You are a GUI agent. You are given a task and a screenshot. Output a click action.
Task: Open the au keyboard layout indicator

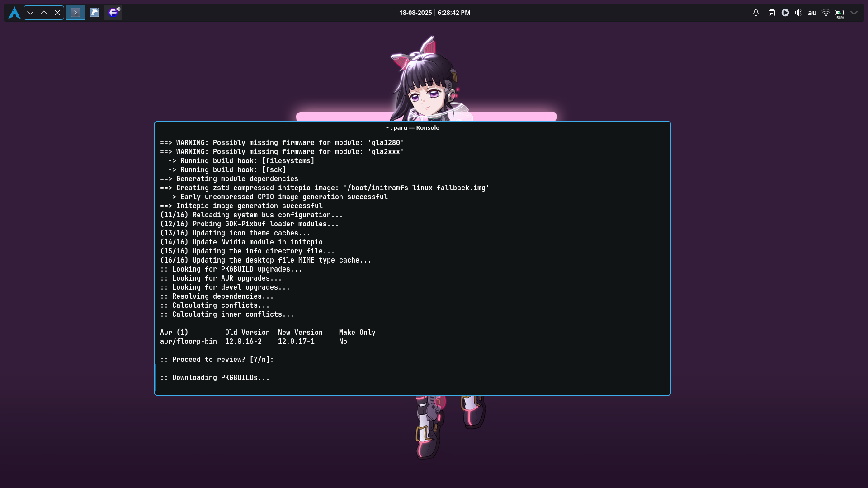(x=812, y=13)
